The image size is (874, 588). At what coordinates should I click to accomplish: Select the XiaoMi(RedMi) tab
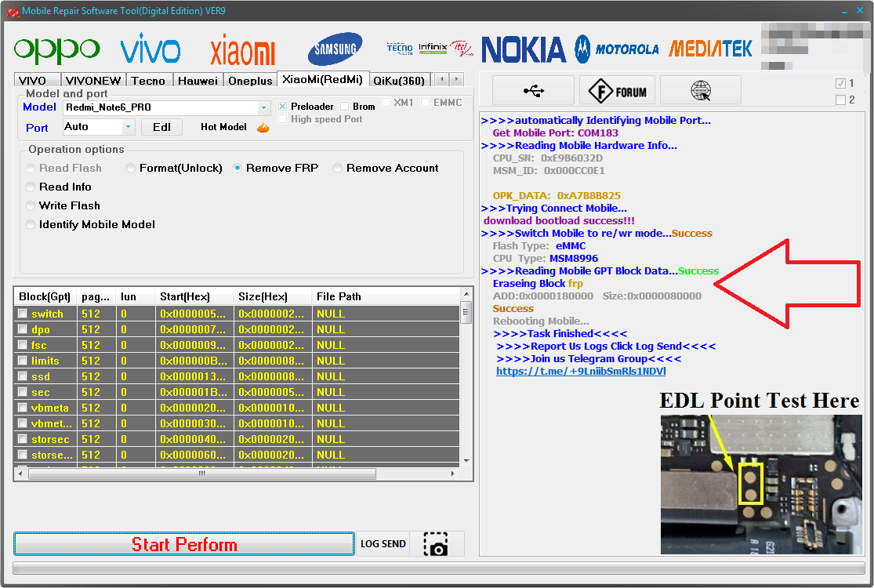pos(323,79)
